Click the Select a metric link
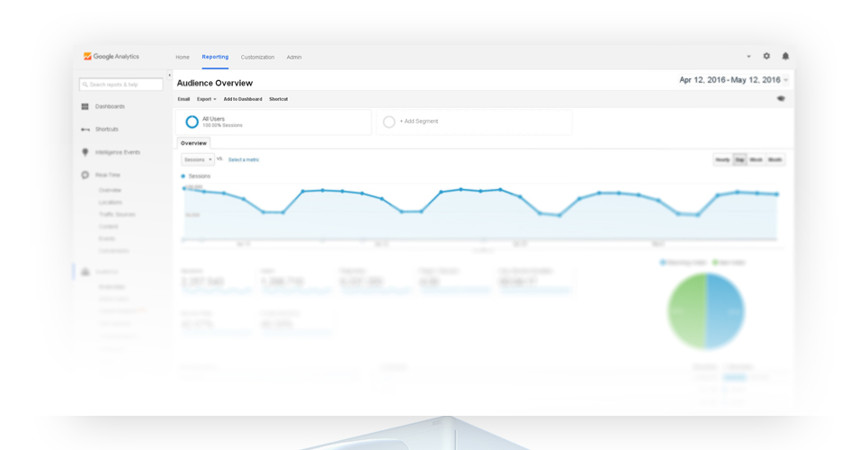868x450 pixels. tap(244, 159)
